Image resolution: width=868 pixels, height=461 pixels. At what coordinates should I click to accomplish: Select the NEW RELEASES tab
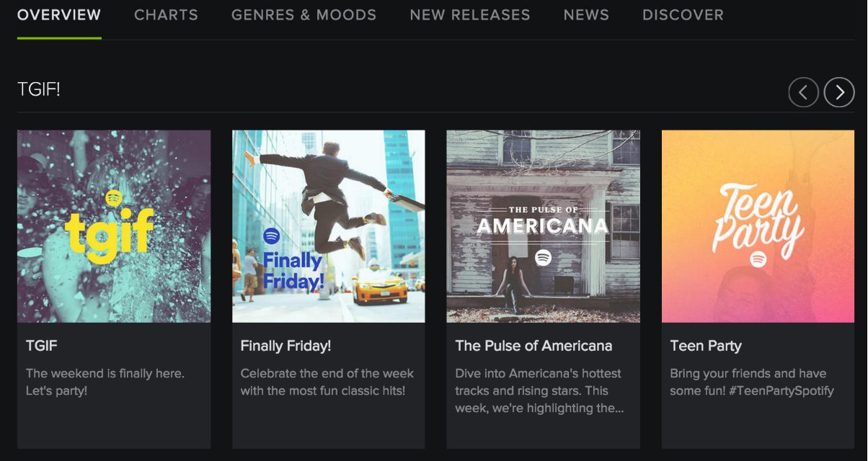click(470, 14)
